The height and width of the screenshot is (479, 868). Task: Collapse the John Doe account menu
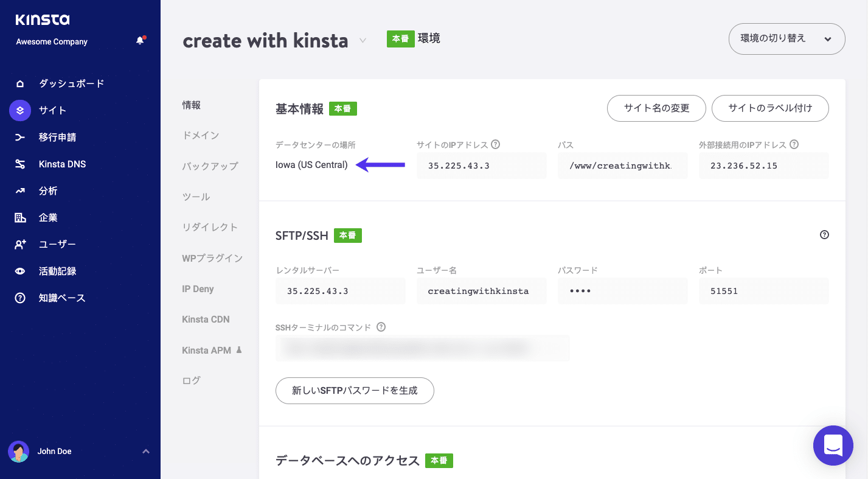[145, 451]
